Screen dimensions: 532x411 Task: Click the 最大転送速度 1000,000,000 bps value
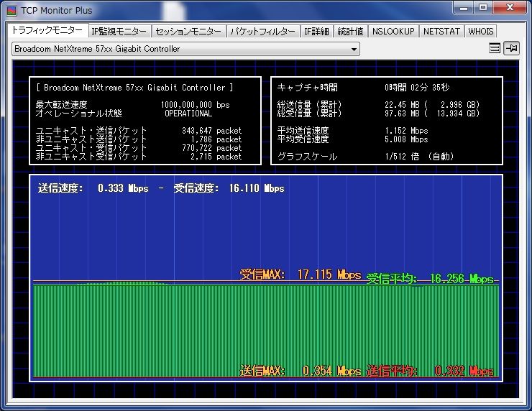(x=195, y=105)
